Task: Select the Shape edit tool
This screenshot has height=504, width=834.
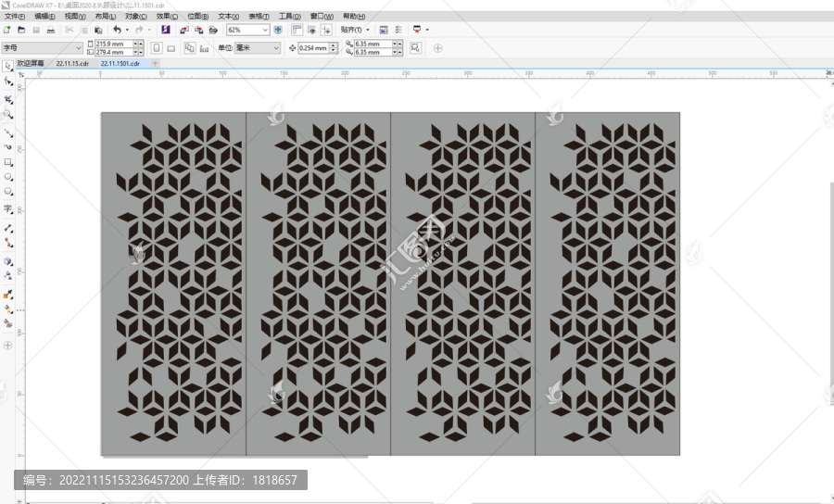Action: [x=8, y=82]
